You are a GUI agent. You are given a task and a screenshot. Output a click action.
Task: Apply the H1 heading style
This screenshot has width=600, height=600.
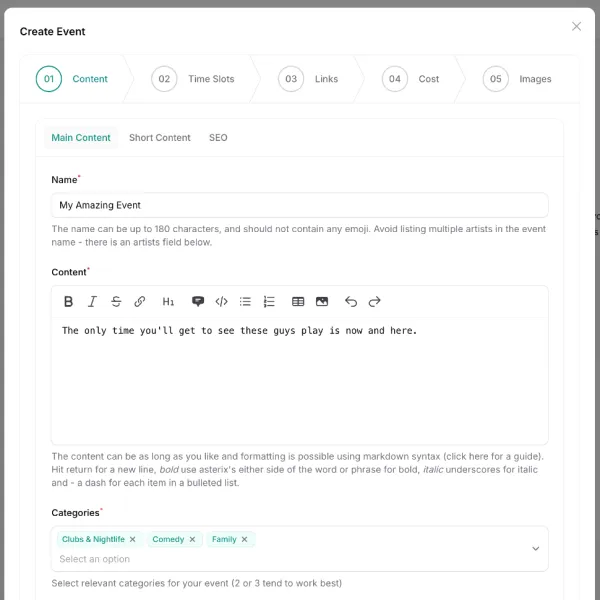tap(168, 302)
